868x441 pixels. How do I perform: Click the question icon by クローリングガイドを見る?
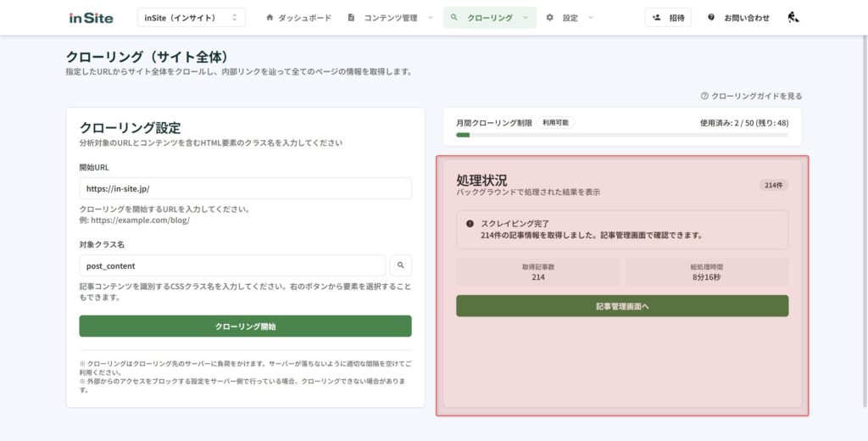pyautogui.click(x=704, y=96)
